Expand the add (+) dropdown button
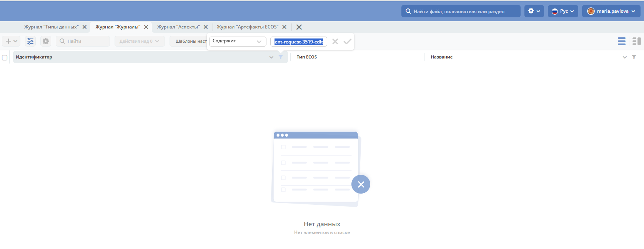 click(x=11, y=41)
